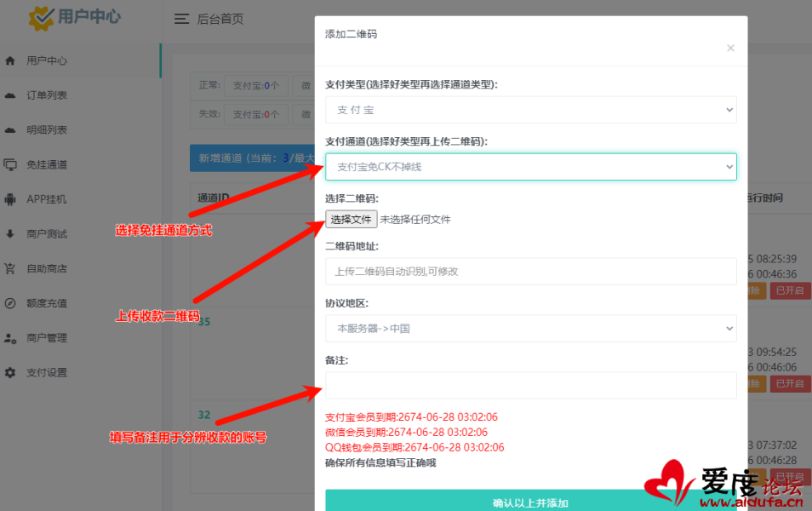Viewport: 812px width, 511px height.
Task: Click the user-gear icon beside 商户管理
Action: (10, 338)
